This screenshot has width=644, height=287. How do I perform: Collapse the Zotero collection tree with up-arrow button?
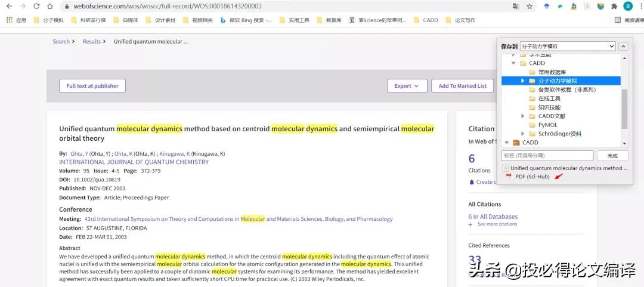[624, 47]
